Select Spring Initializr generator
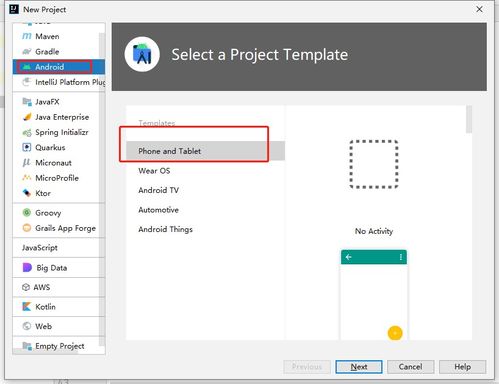 pyautogui.click(x=59, y=132)
